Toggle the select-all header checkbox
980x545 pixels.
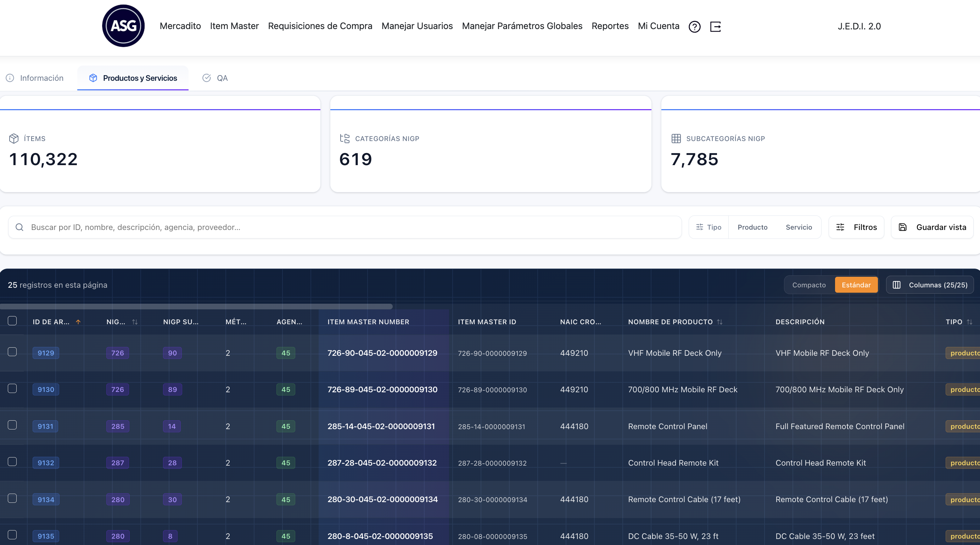pyautogui.click(x=12, y=321)
